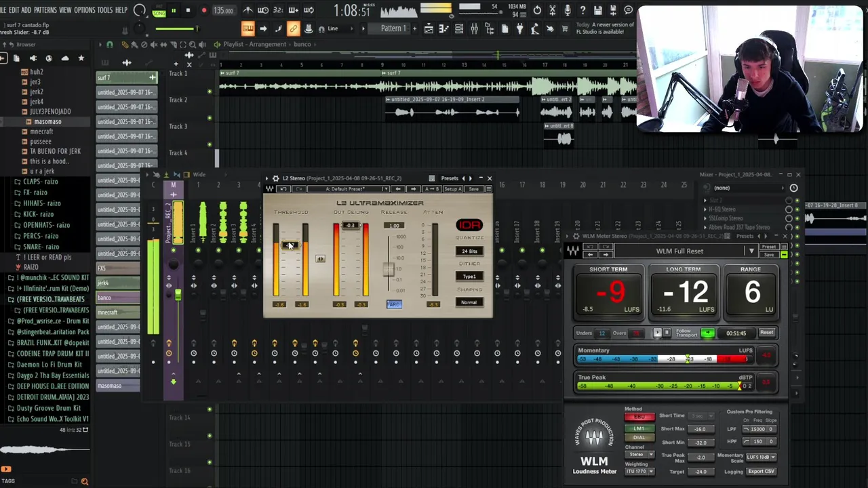Click the L2 threshold slider handle
This screenshot has height=488, width=868.
click(x=290, y=245)
